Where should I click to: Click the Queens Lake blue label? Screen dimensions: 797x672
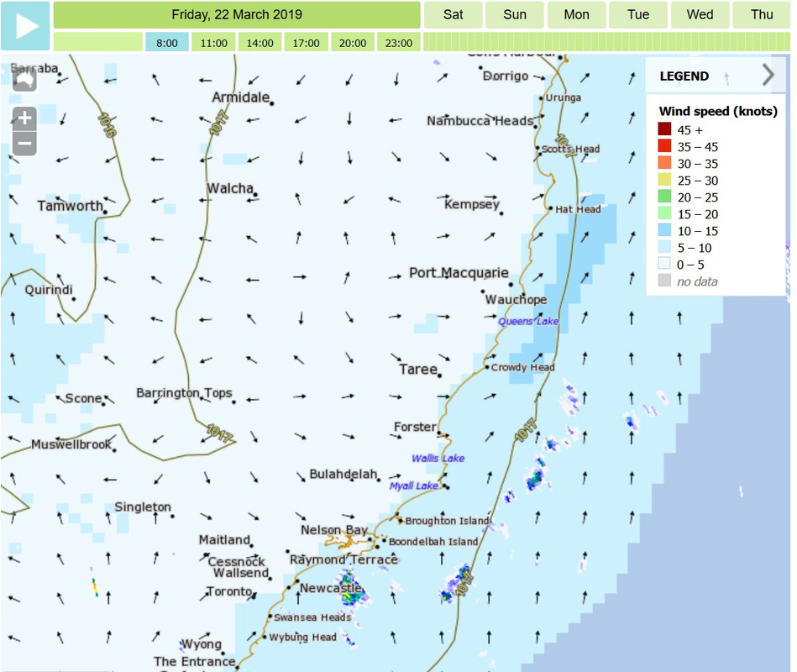click(528, 321)
